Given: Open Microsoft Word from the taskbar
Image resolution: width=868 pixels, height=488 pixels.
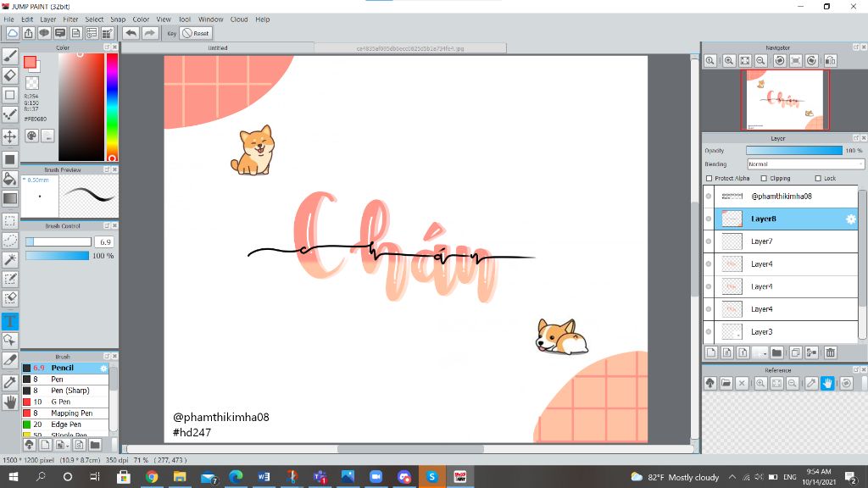Looking at the screenshot, I should coord(264,477).
